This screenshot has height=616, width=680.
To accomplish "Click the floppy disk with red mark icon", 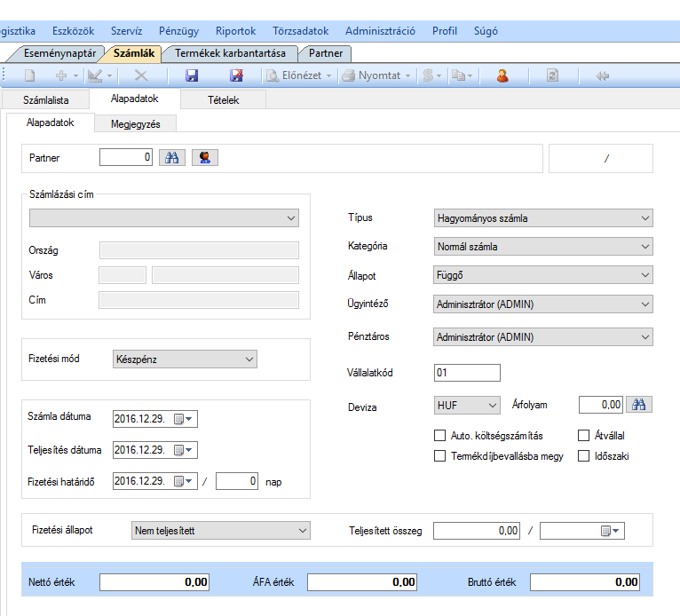I will click(236, 75).
